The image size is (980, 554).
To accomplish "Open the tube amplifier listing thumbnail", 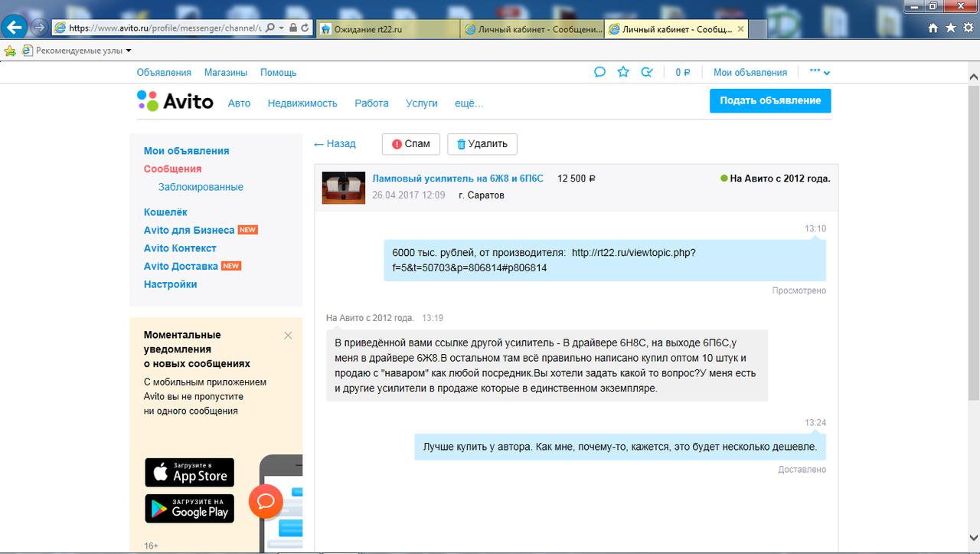I will click(343, 187).
